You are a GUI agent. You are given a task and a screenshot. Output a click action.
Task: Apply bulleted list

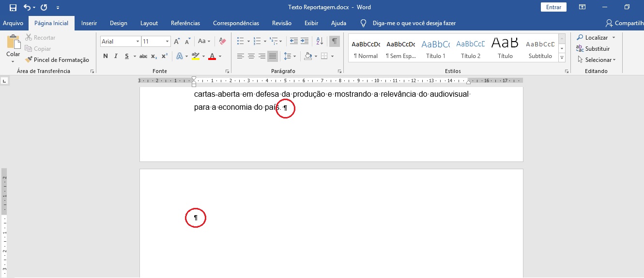click(241, 42)
